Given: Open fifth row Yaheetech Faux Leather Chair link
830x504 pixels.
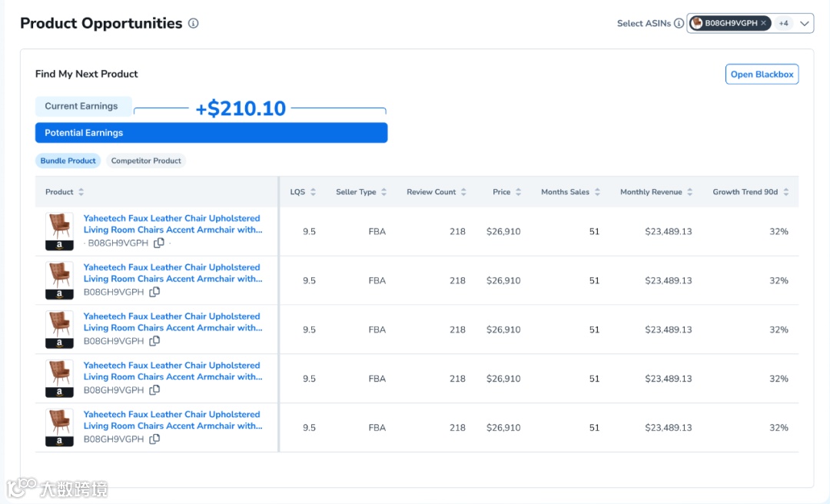Looking at the screenshot, I should (173, 420).
